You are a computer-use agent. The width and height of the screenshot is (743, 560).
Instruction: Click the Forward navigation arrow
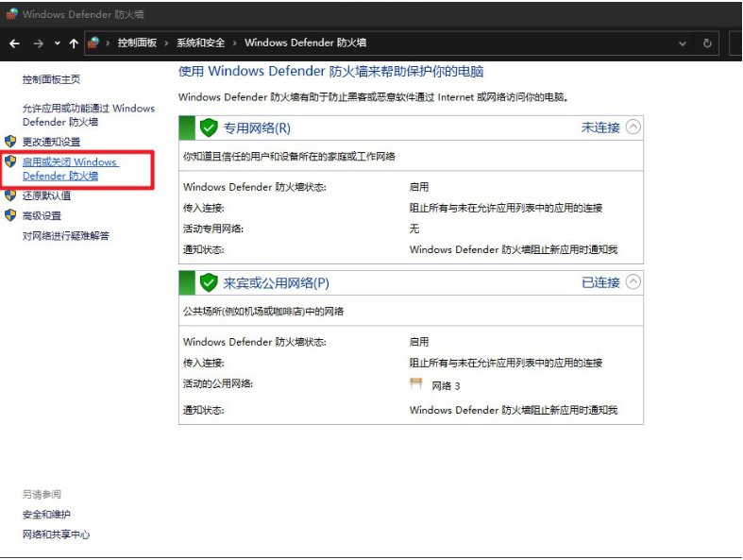(x=38, y=43)
